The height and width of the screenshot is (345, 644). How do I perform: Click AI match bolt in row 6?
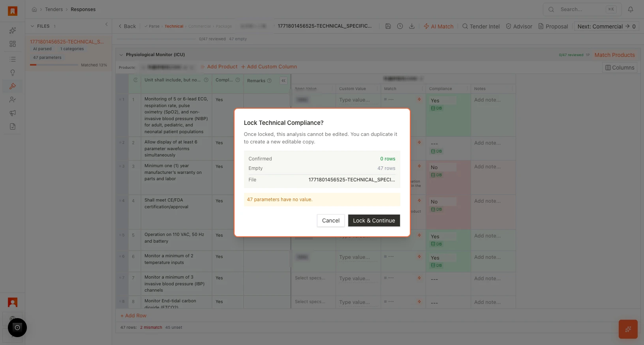click(x=419, y=256)
